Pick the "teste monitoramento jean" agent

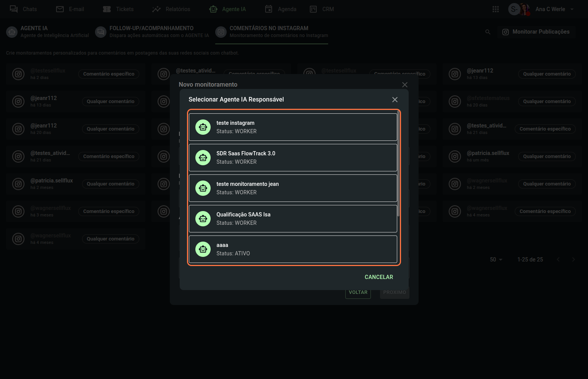click(293, 188)
